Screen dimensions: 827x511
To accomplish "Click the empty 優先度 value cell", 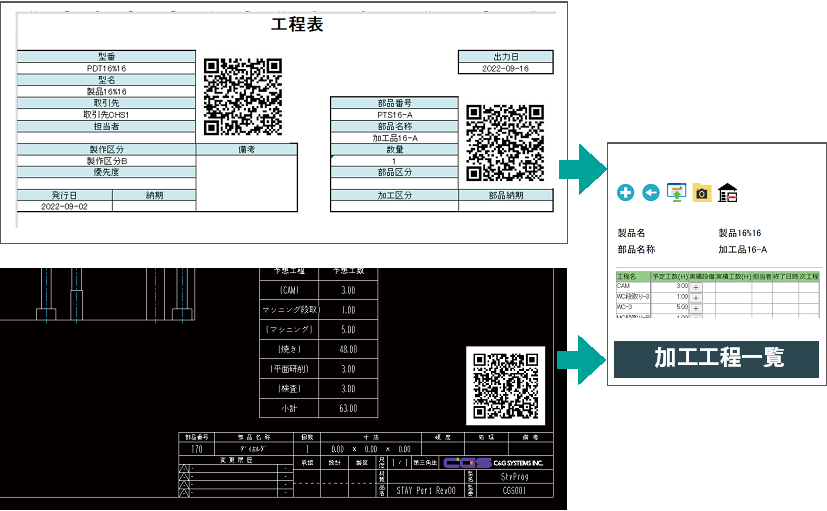I will (106, 184).
